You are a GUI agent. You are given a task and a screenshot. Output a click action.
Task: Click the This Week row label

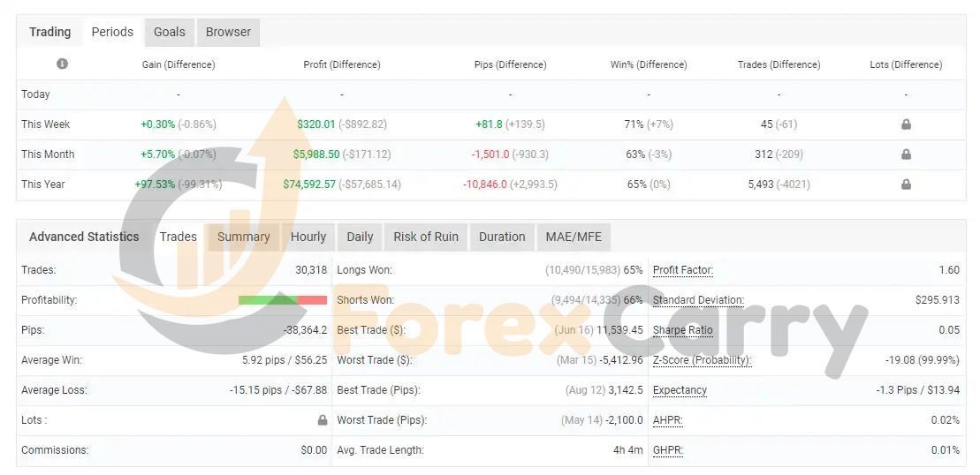(46, 124)
